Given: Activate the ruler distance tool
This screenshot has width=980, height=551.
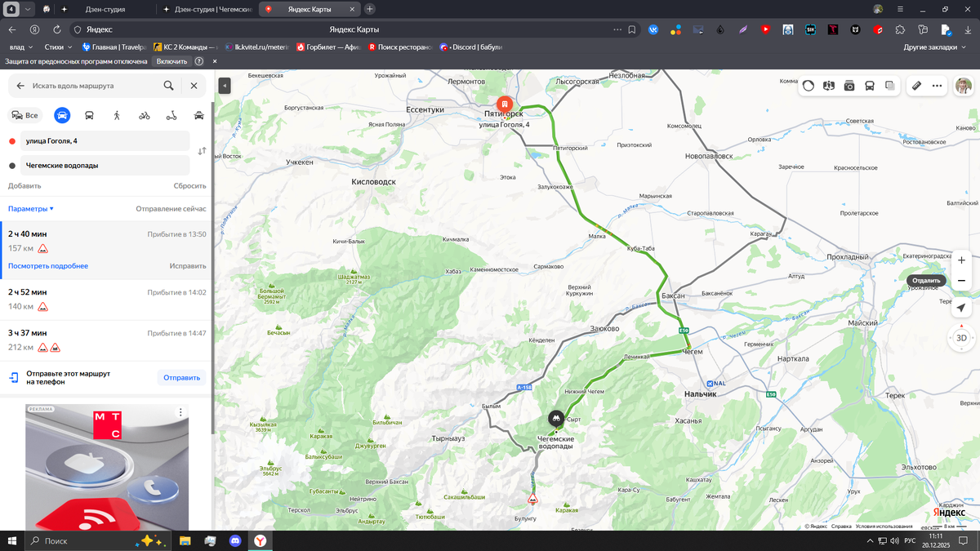Looking at the screenshot, I should click(917, 86).
